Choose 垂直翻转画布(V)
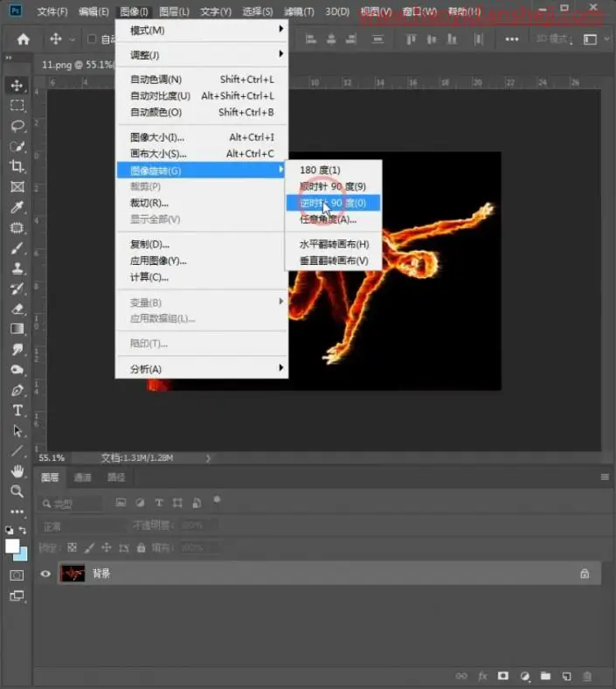The image size is (616, 689). coord(333,261)
